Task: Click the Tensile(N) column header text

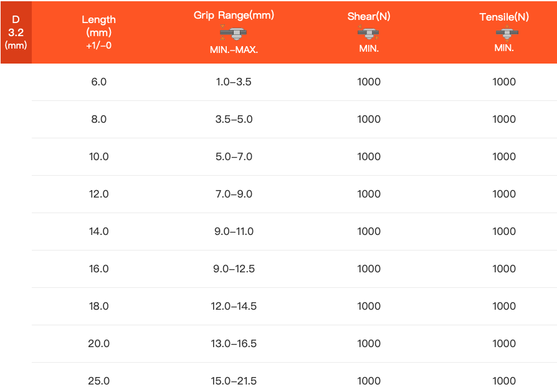Action: coord(504,17)
